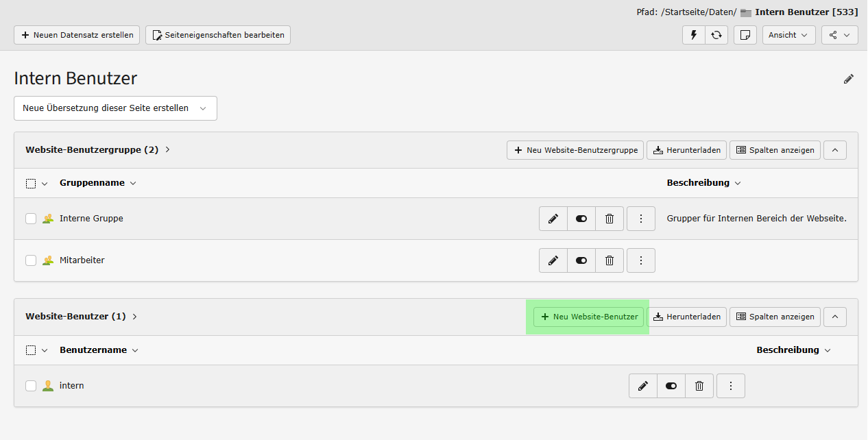The height and width of the screenshot is (440, 868).
Task: Edit the Interne Gruppe record
Action: 553,219
